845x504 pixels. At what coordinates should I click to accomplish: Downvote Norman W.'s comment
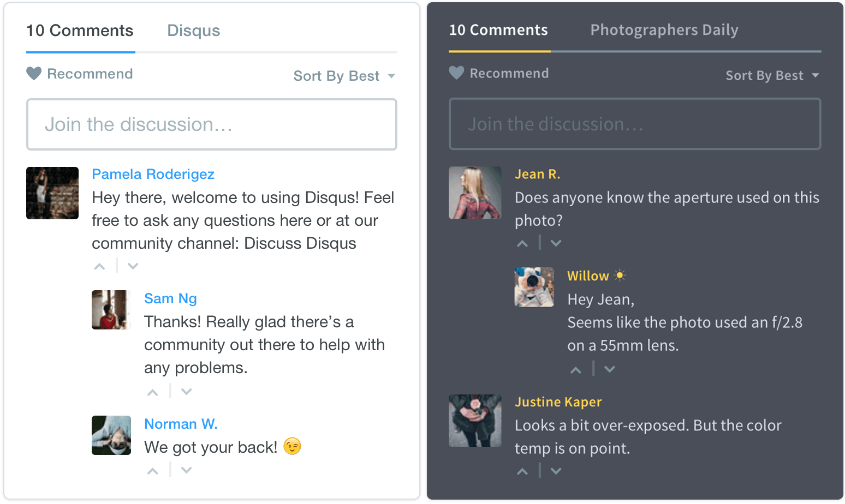coord(186,470)
